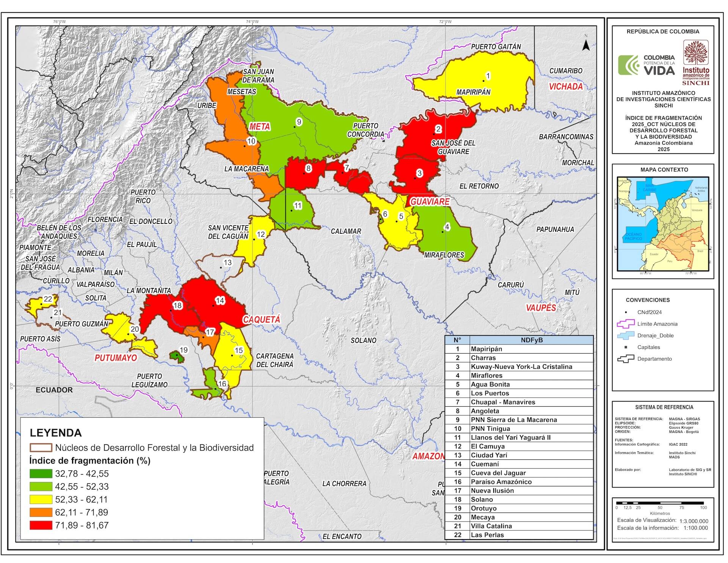Click the Límite Amazonia magenta outline symbol
Screen dimensions: 728x563
(x=626, y=324)
